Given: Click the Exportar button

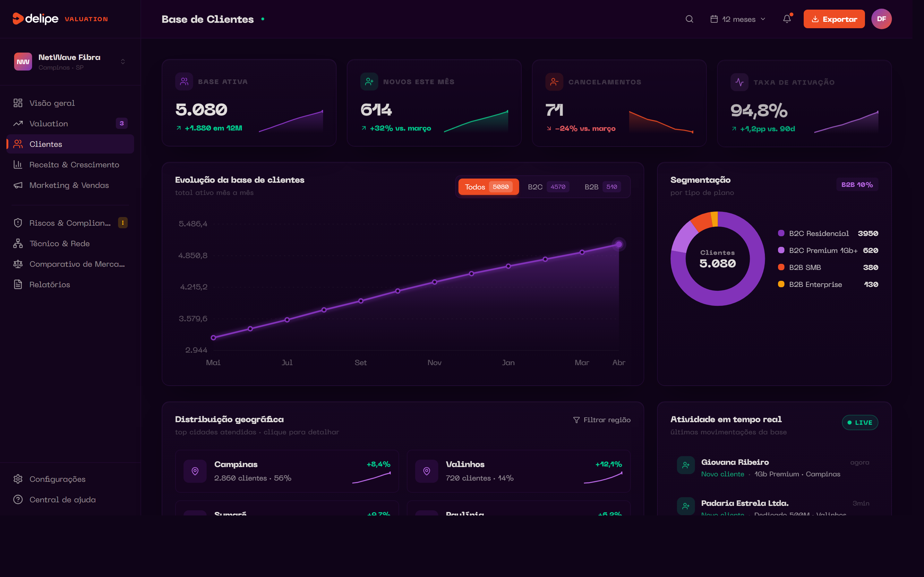Looking at the screenshot, I should (x=834, y=19).
